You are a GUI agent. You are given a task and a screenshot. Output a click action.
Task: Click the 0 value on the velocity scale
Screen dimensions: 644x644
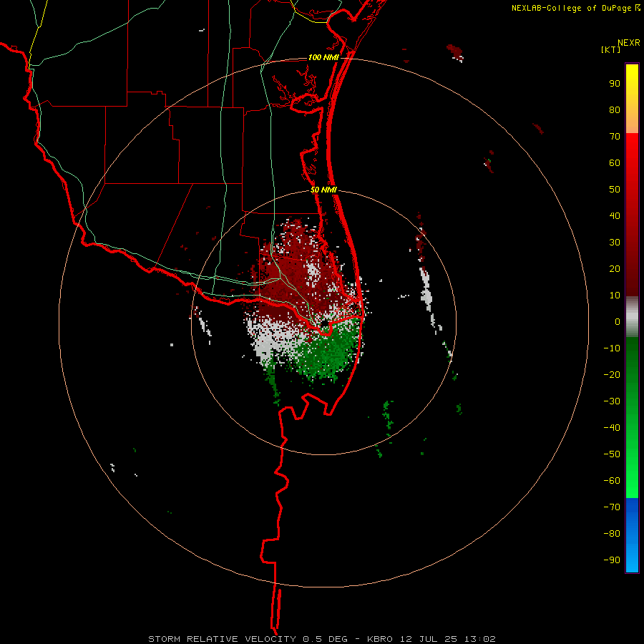[618, 321]
